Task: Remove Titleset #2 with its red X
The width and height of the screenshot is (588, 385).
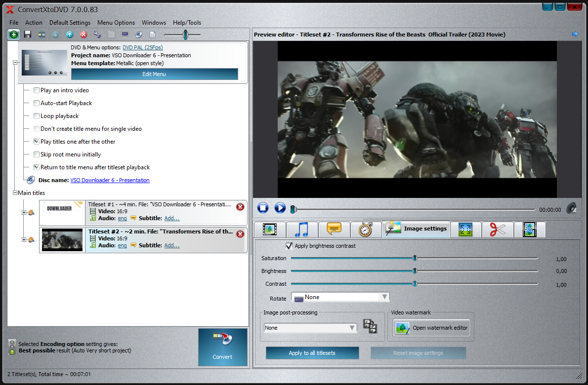Action: [x=240, y=234]
